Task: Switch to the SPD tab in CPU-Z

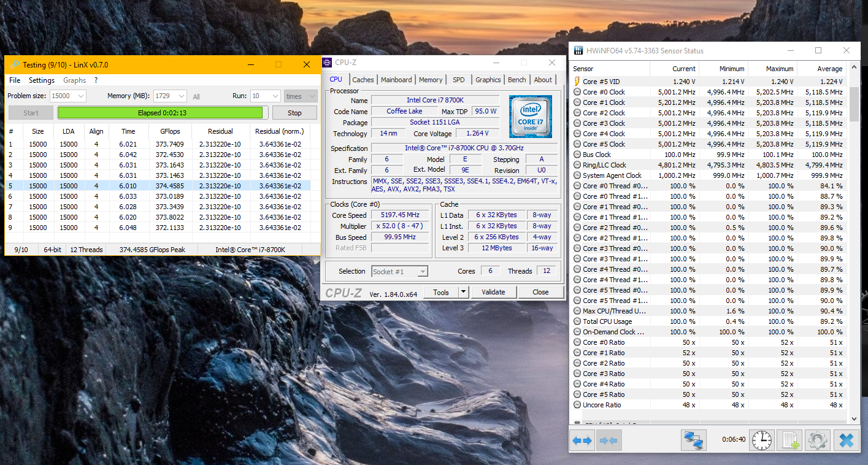Action: tap(459, 80)
